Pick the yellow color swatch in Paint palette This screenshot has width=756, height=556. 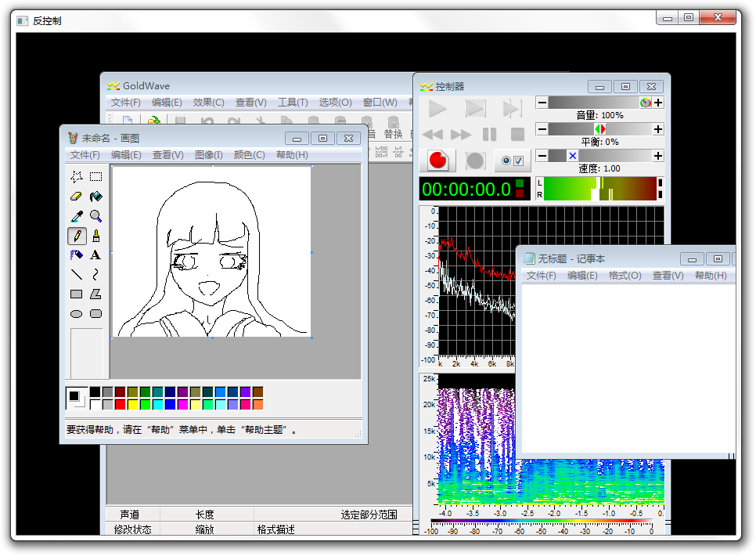pos(132,404)
